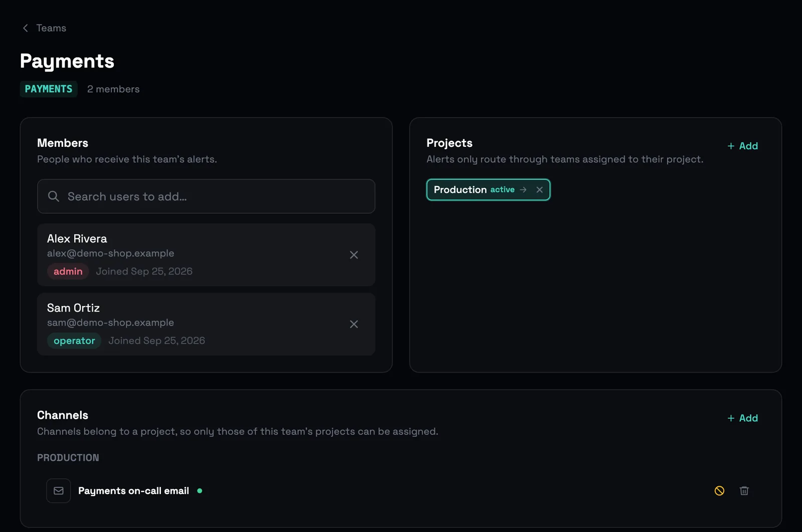Click the admin role badge on Alex Rivera
This screenshot has height=532, width=802.
coord(68,272)
